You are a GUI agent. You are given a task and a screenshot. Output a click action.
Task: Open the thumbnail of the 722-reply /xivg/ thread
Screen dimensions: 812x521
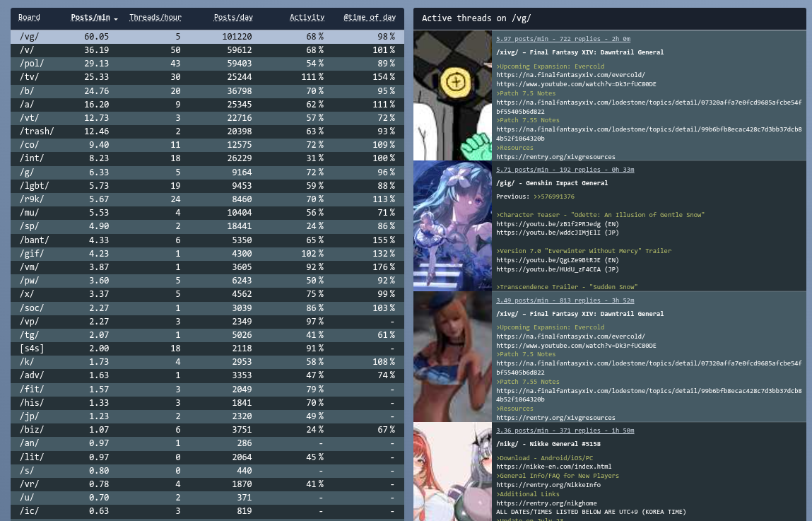coord(452,95)
